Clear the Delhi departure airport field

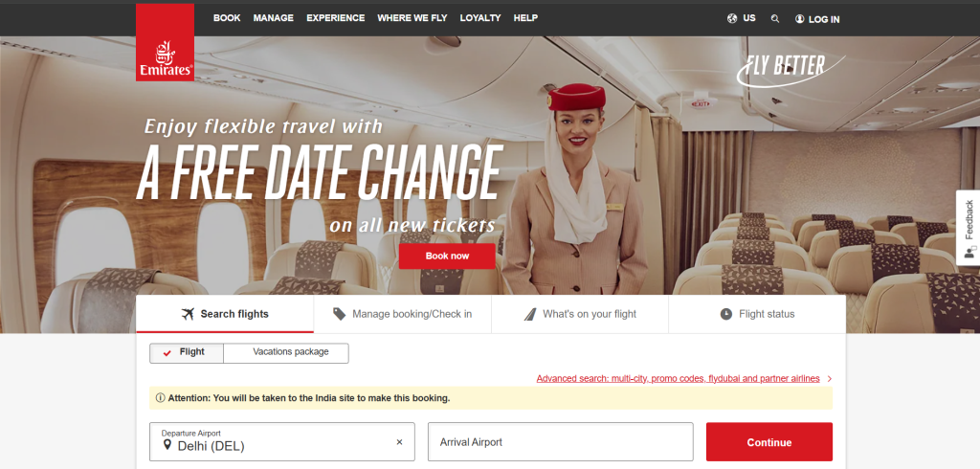tap(399, 442)
